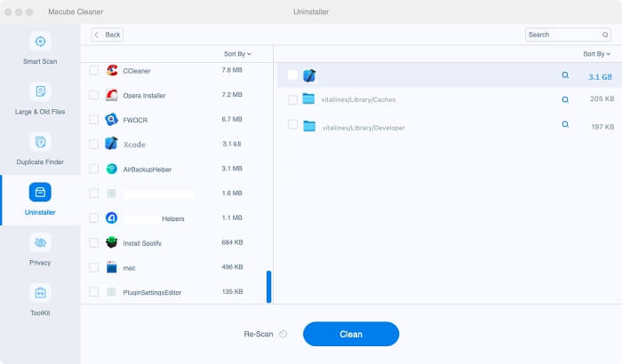Select the CCleaner name text
Image resolution: width=622 pixels, height=364 pixels.
(x=137, y=71)
